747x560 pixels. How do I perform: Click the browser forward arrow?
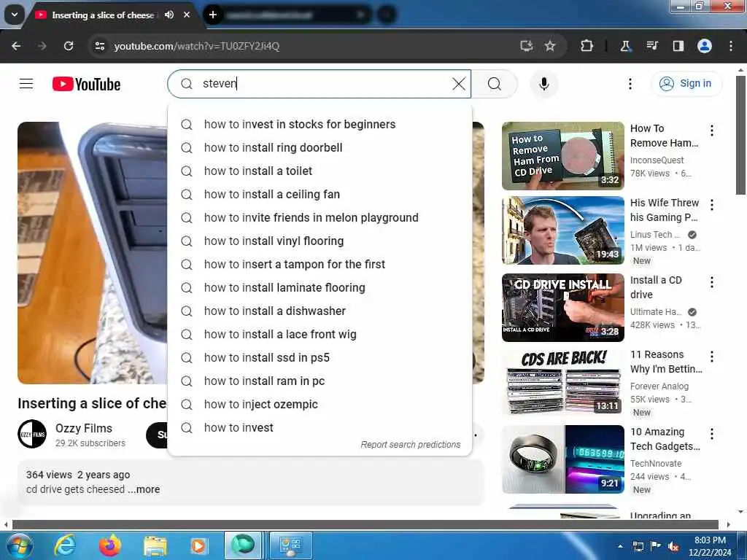[x=42, y=46]
